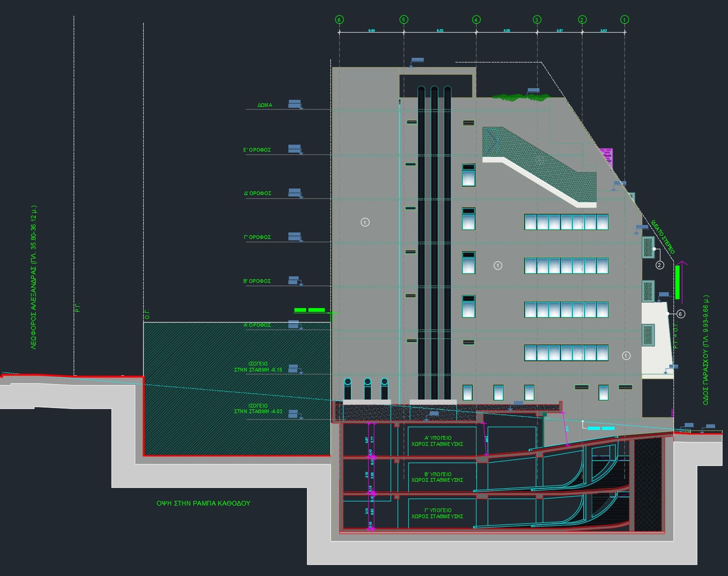Click the Γ' ΥΠΟΓΕΙΟ ΧΩΡΟΣ ΣΤΑΘΜΕΥΣΗΣ label

click(x=437, y=513)
